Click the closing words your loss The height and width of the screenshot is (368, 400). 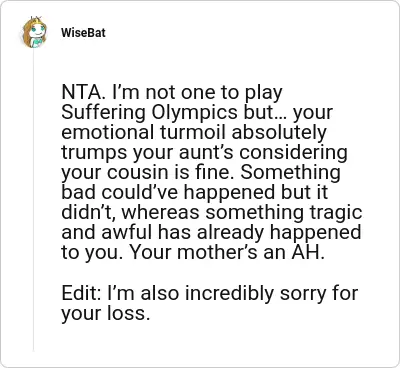pyautogui.click(x=105, y=314)
